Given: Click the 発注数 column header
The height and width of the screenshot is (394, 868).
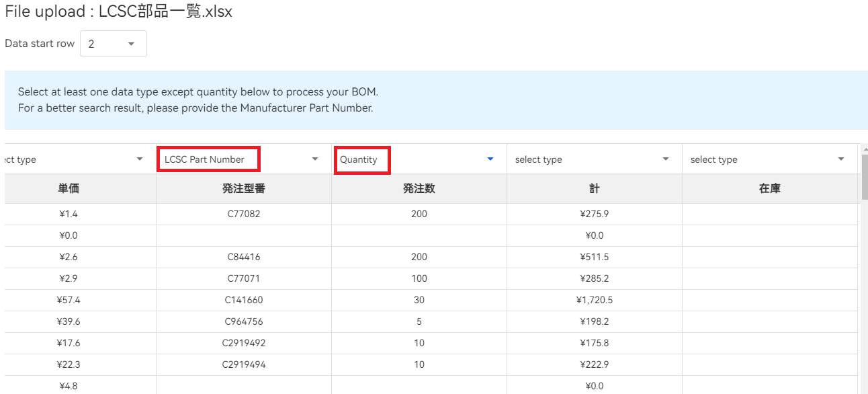Looking at the screenshot, I should point(419,189).
